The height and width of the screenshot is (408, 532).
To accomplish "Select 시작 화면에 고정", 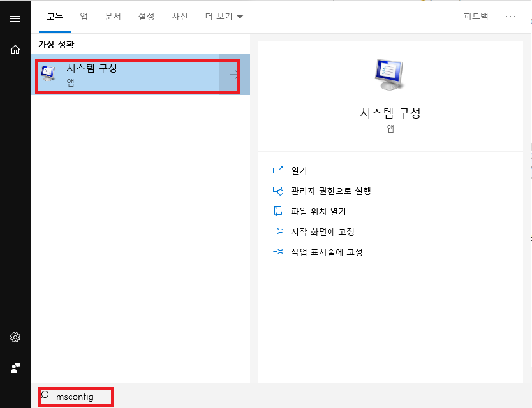I will (323, 231).
